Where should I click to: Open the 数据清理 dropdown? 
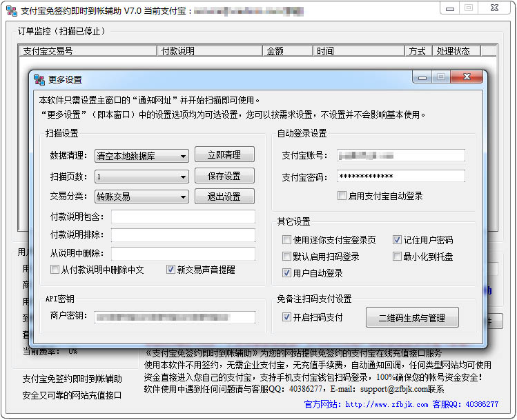point(142,156)
